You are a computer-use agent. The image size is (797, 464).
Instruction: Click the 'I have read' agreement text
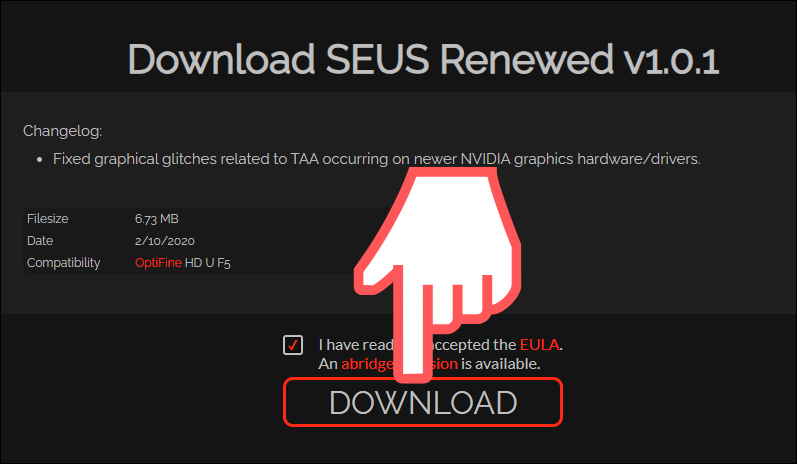pos(356,345)
